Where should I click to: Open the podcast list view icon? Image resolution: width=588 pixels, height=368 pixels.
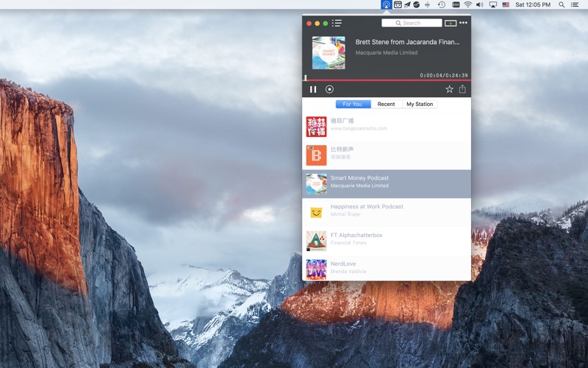tap(337, 23)
